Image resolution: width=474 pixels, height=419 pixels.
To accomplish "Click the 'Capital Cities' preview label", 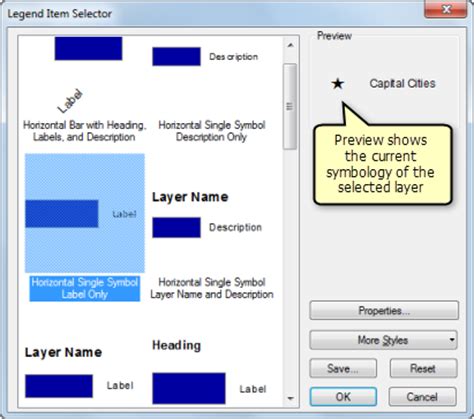I will click(402, 83).
